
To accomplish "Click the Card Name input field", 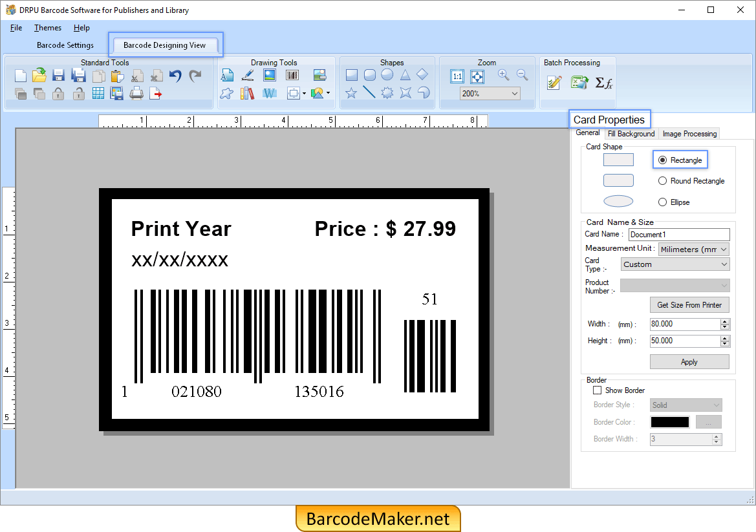I will [x=679, y=234].
